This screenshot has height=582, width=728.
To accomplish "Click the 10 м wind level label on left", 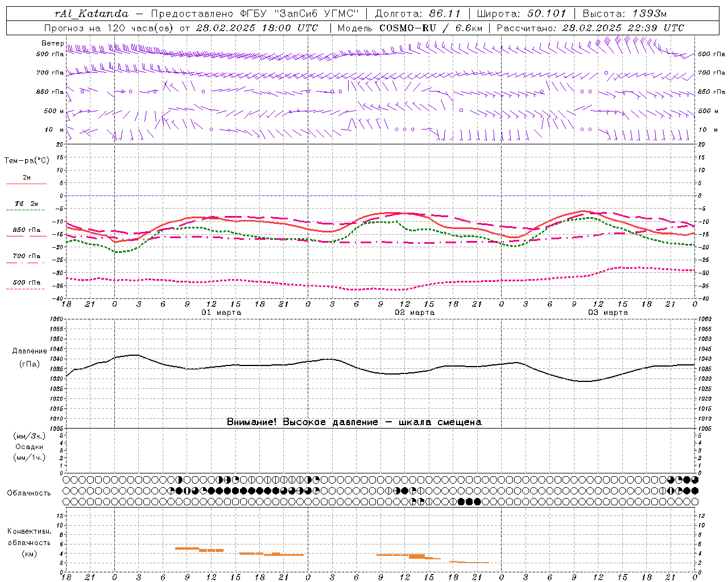I will (x=55, y=130).
